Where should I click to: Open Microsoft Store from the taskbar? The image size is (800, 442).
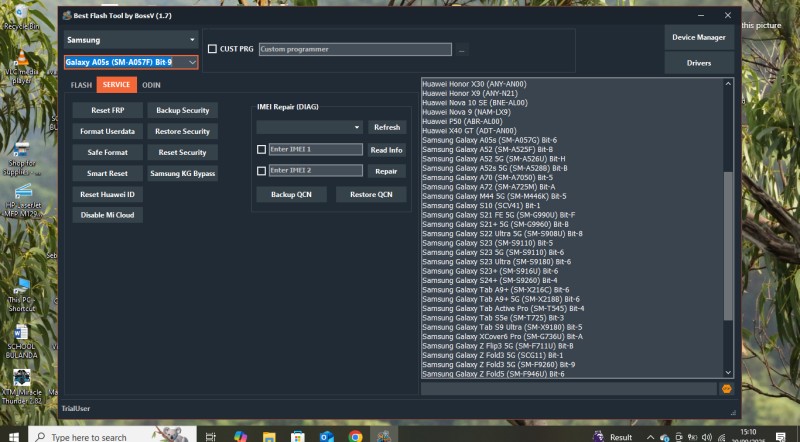coord(297,437)
